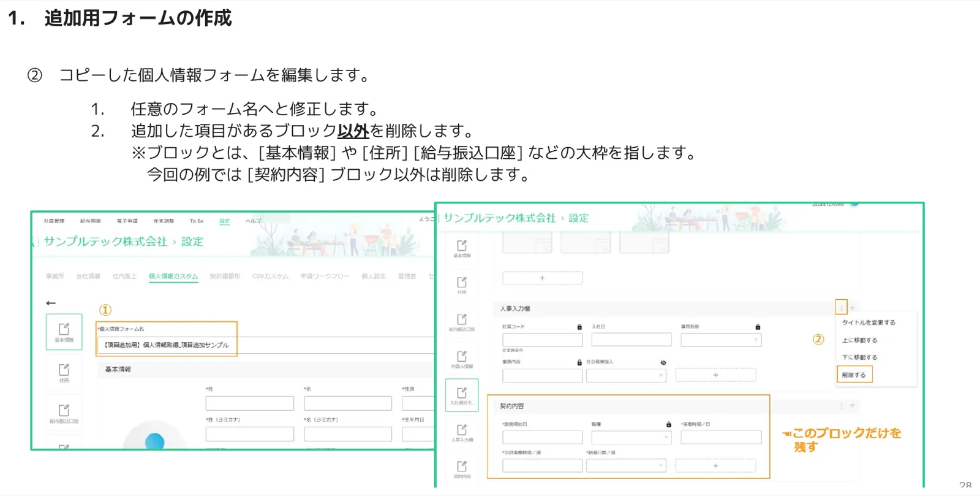Collapse the 人事入力欄 block with triangle
Viewport: 980px width, 496px height.
click(x=853, y=308)
